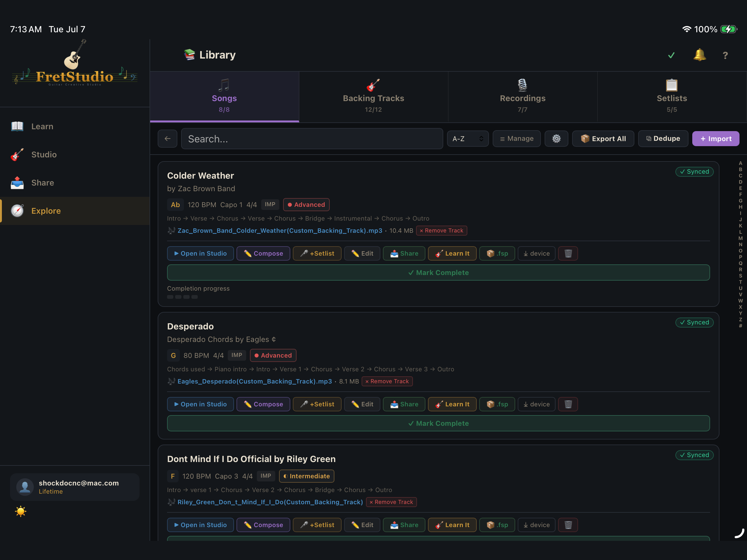
Task: Open Colder Weather in Studio
Action: click(x=200, y=253)
